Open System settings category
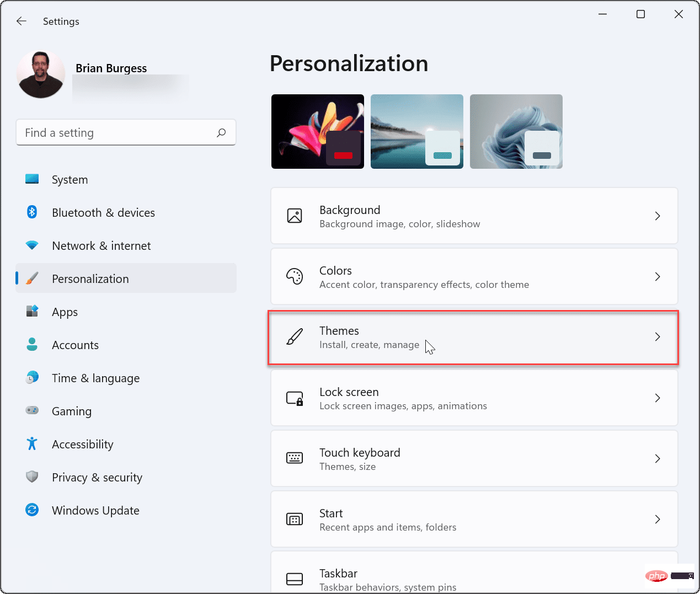This screenshot has width=700, height=594. [x=126, y=179]
